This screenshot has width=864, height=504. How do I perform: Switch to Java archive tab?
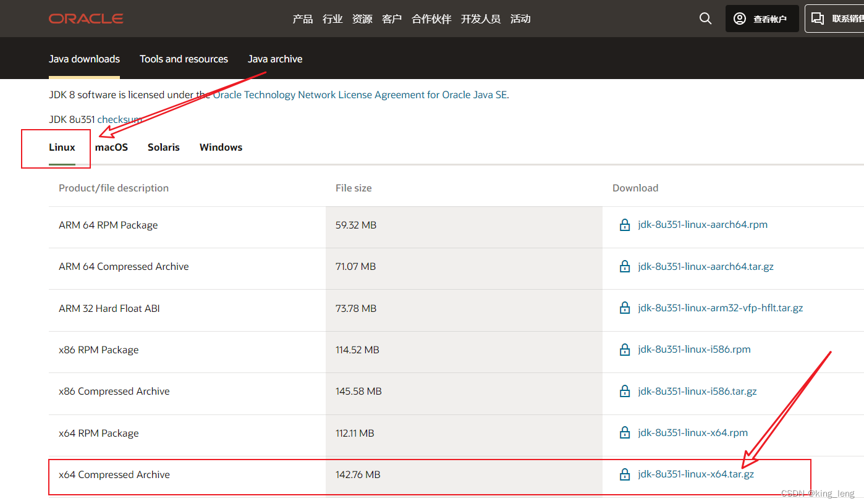coord(275,59)
